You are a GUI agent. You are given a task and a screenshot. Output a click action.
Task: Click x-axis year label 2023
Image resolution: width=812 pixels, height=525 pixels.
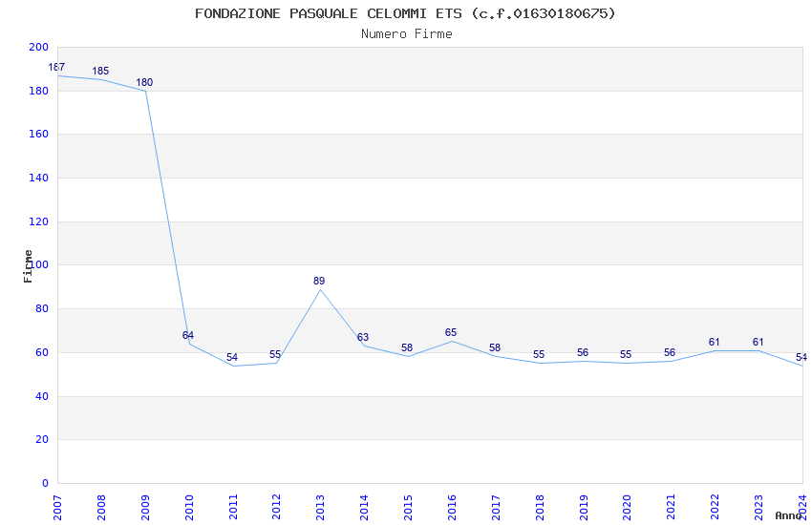(759, 508)
